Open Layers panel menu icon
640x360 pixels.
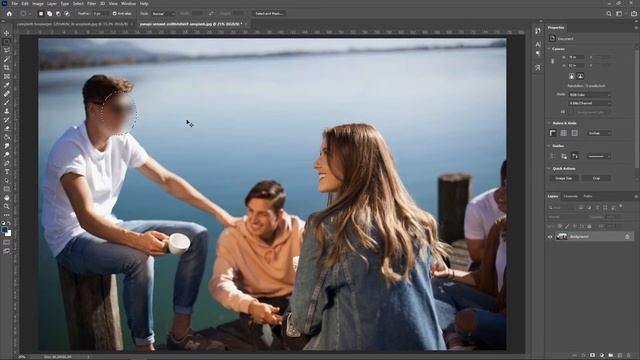coord(636,196)
